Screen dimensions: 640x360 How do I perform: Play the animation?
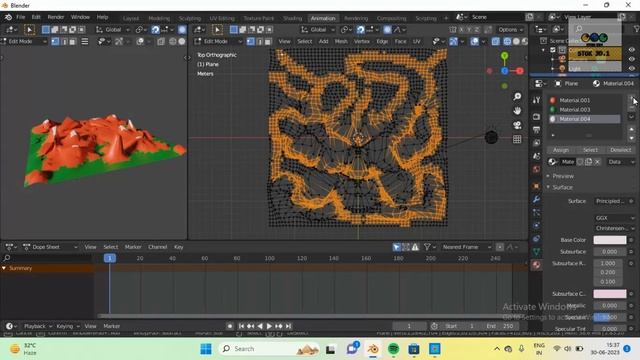(x=269, y=326)
